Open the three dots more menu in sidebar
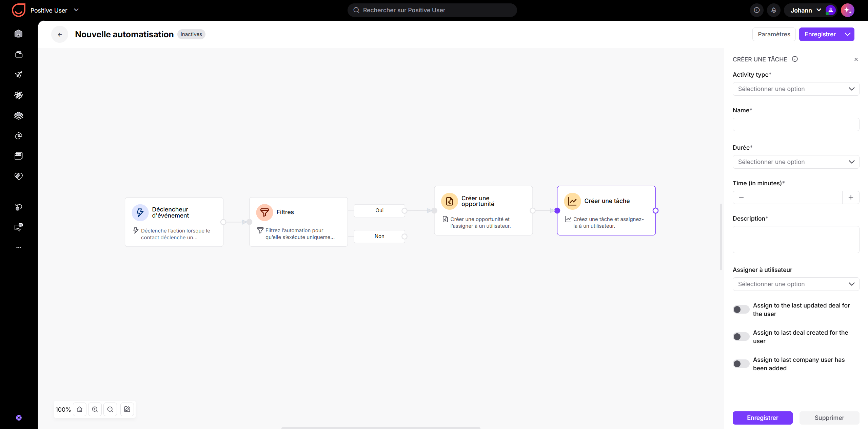 pos(19,247)
